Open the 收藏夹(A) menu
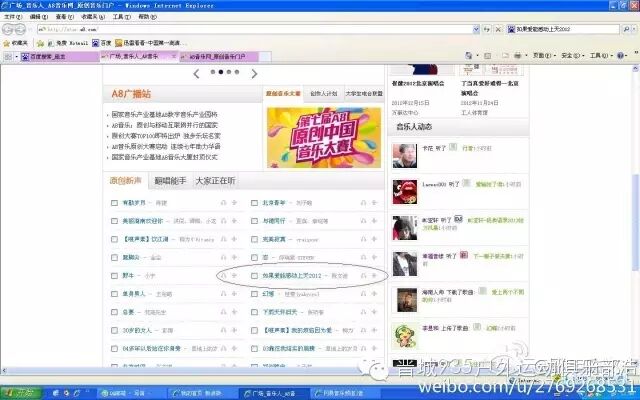Screen dimensions: 640x400 (93, 17)
